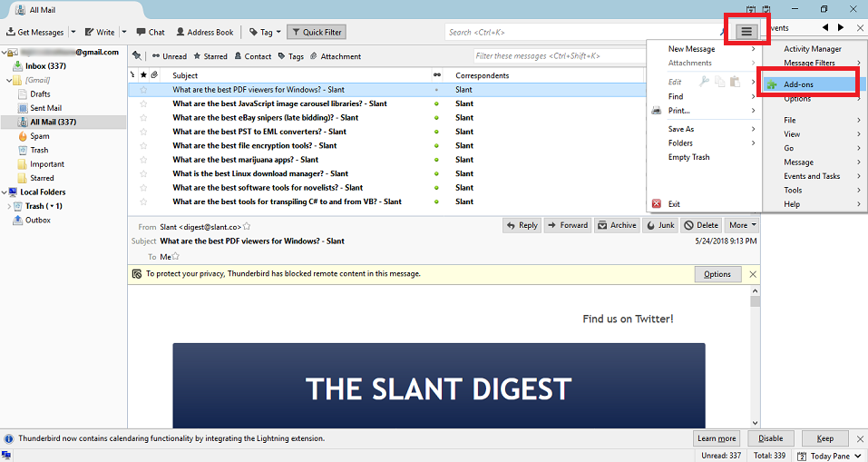This screenshot has width=868, height=462.
Task: Click Forward button in message header
Action: point(568,225)
